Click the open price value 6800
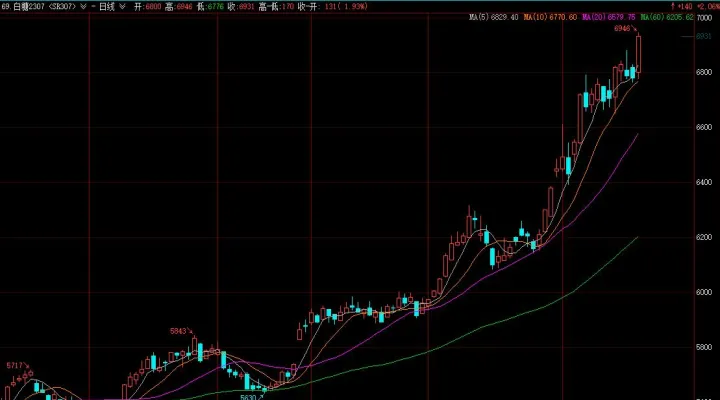 153,6
